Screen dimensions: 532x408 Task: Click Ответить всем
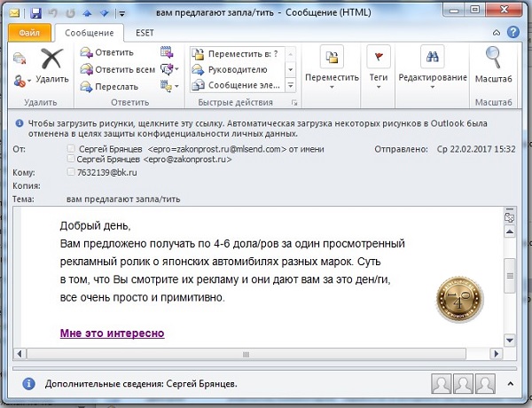tap(118, 69)
